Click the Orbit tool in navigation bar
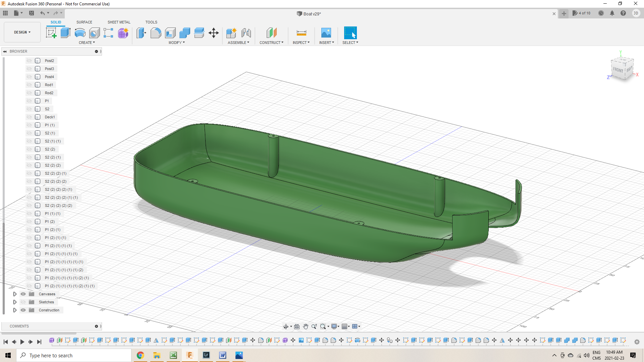 [286, 326]
